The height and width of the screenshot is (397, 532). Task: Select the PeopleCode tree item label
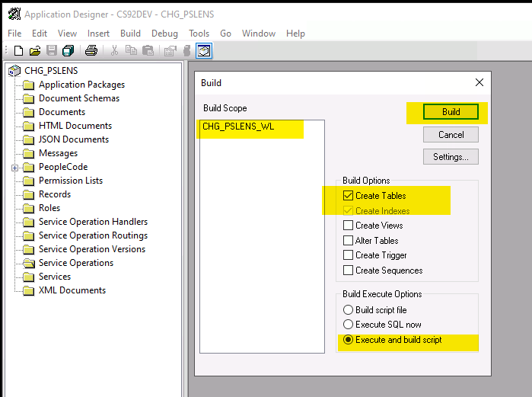(x=63, y=167)
